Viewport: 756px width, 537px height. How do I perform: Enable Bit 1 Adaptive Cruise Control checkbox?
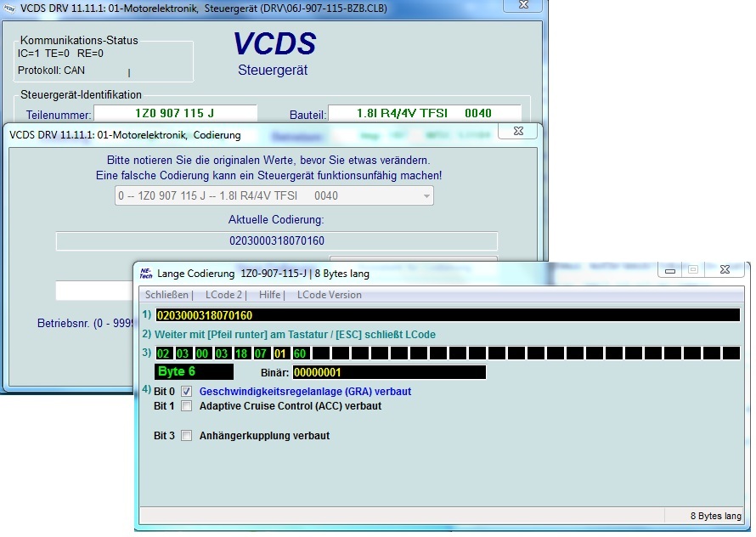click(187, 406)
